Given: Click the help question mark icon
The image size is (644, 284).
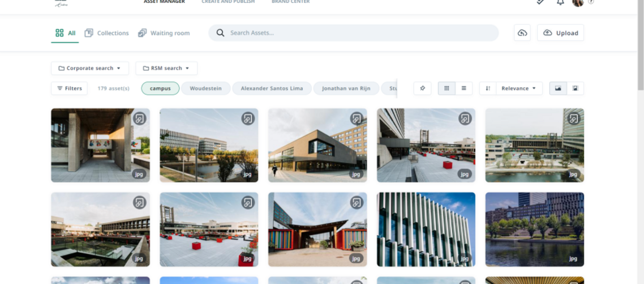Looking at the screenshot, I should pyautogui.click(x=591, y=2).
